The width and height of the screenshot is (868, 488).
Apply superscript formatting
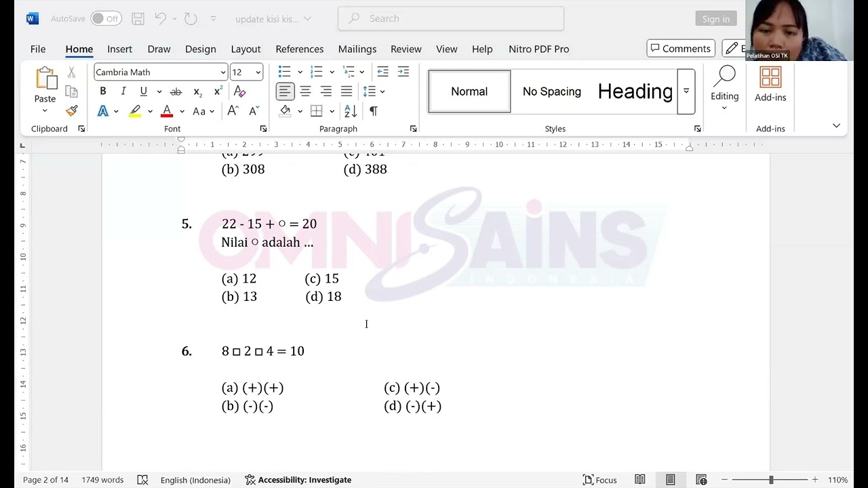point(218,91)
